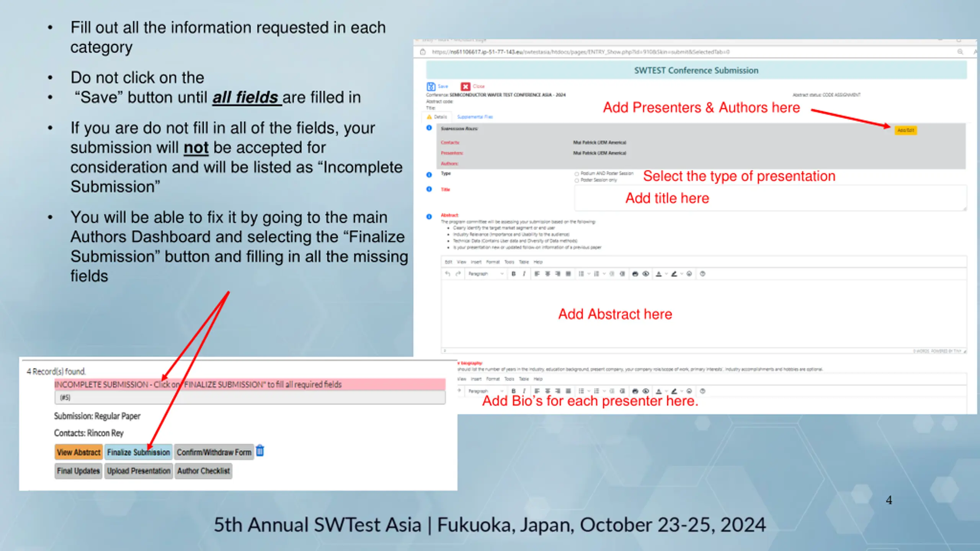Click the undo arrow in abstract editor

448,274
